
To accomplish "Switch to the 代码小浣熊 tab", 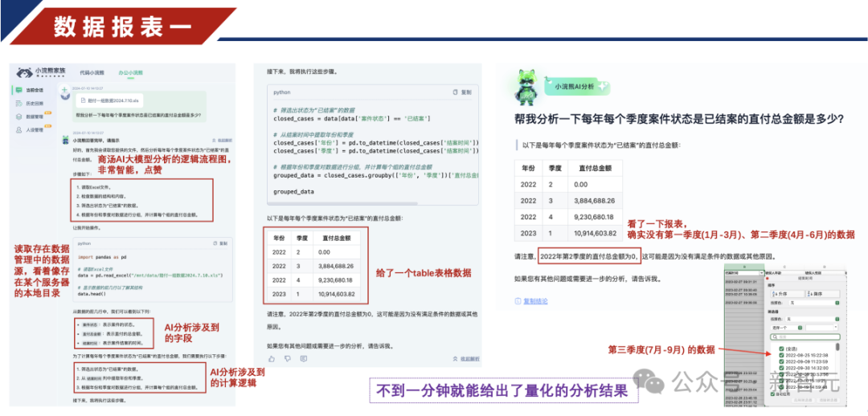I will point(92,72).
